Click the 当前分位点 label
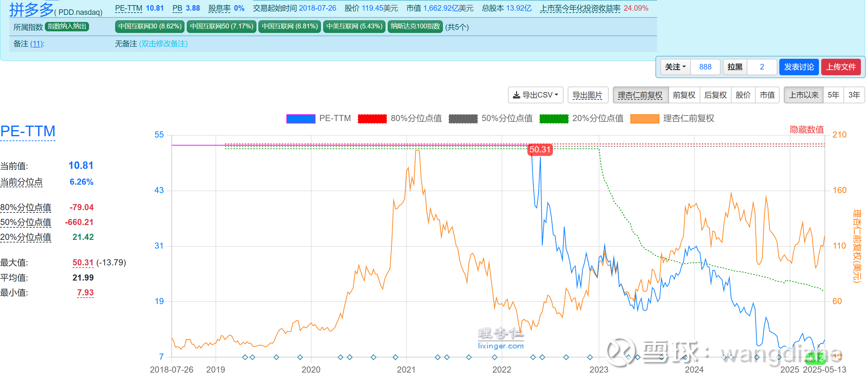The height and width of the screenshot is (380, 868). (x=21, y=182)
